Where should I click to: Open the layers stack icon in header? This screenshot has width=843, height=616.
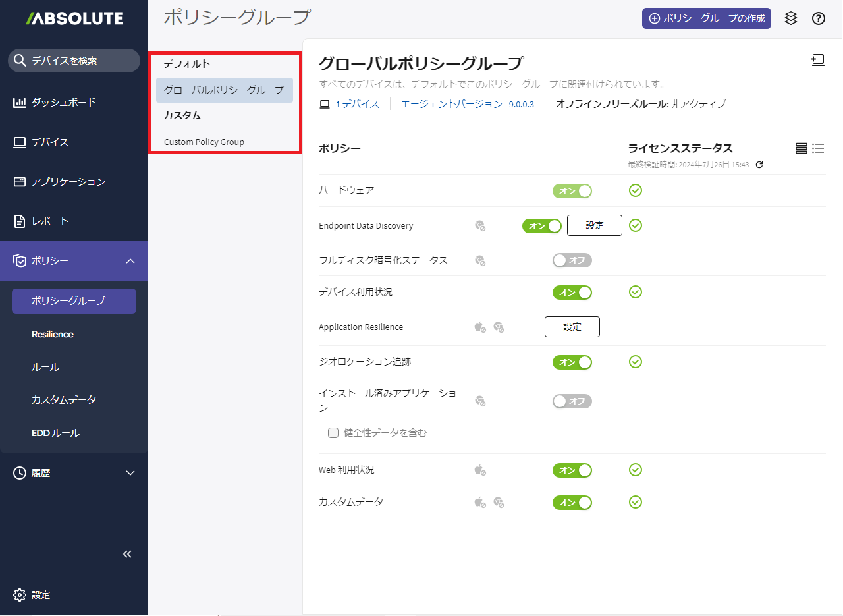coord(791,18)
